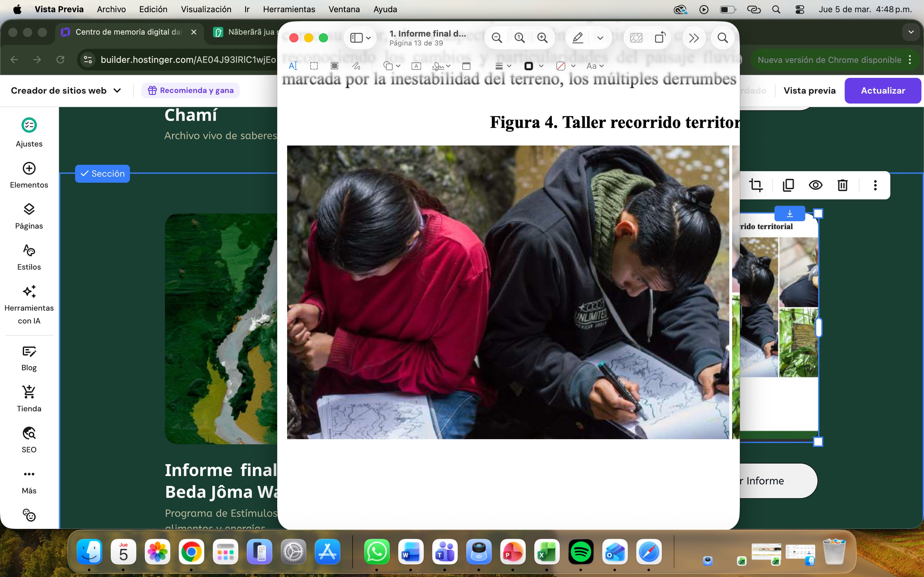This screenshot has height=577, width=924.
Task: Zoom in with magnifier plus icon
Action: (x=542, y=38)
